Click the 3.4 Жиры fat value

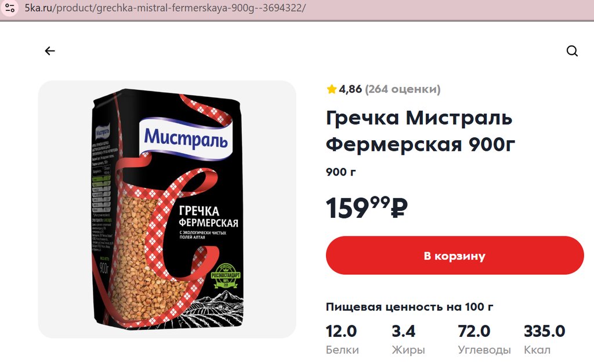[404, 332]
